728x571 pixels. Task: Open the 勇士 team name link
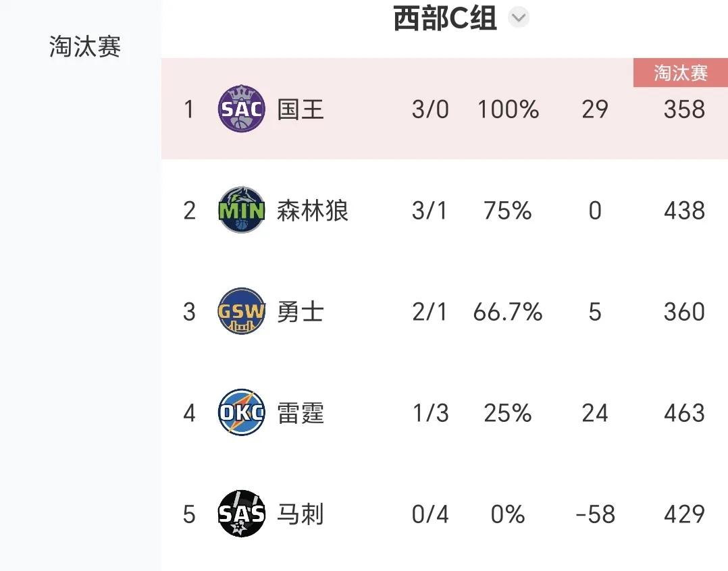tap(301, 312)
